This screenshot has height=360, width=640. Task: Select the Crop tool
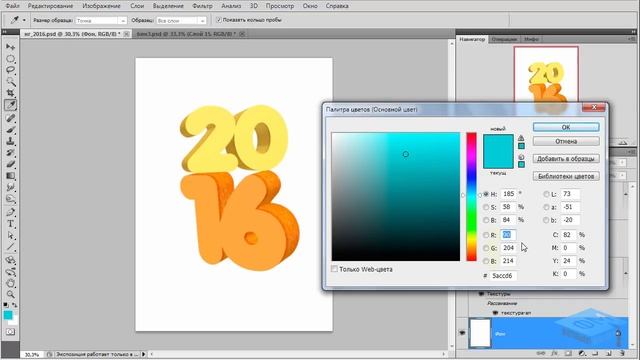coord(10,93)
